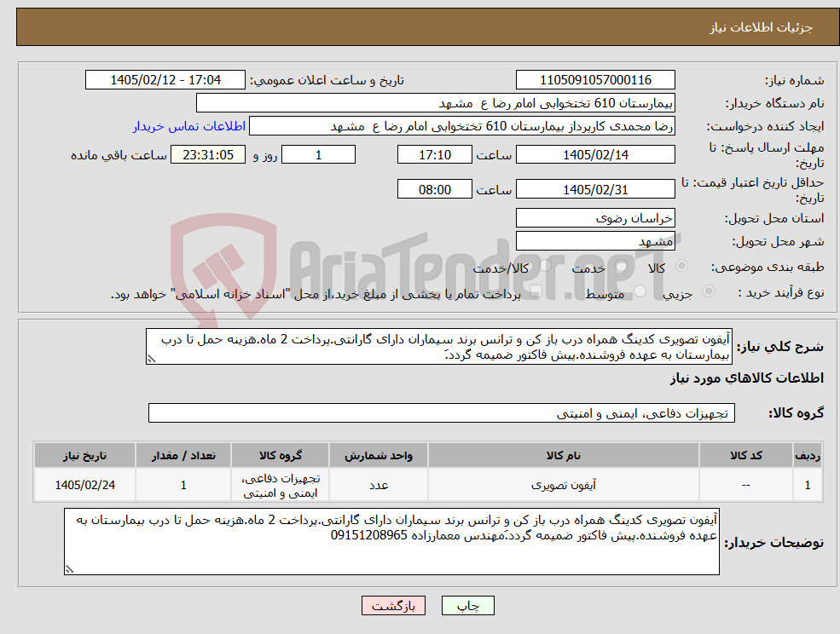This screenshot has width=840, height=634.
Task: Select the خدمت radio button
Action: [622, 266]
